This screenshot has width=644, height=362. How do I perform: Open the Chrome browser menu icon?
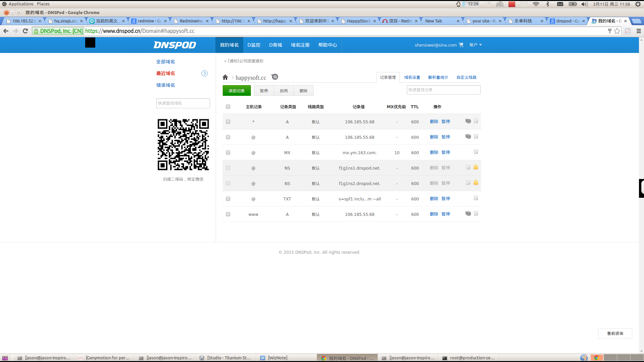[x=638, y=31]
